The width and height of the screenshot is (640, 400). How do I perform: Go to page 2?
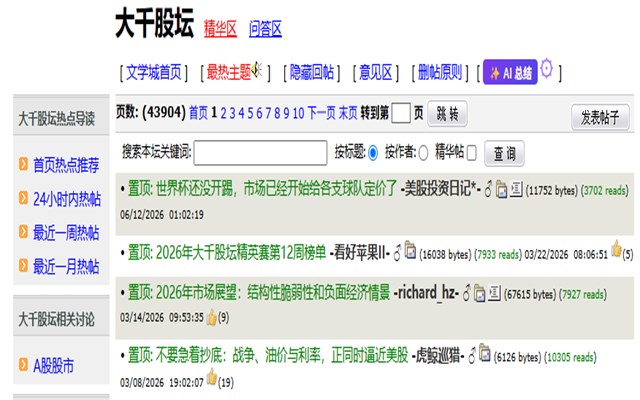click(x=223, y=113)
